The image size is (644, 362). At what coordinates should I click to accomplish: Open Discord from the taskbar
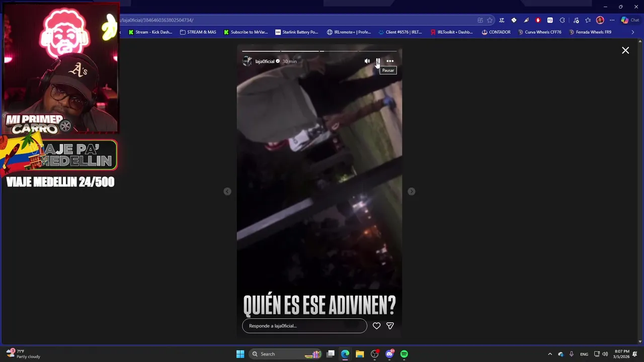(389, 354)
